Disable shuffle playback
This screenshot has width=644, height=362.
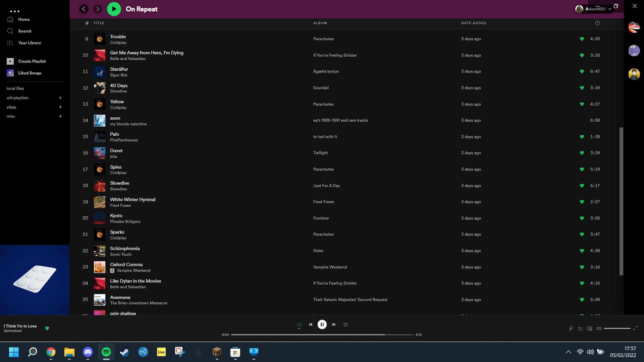[299, 324]
